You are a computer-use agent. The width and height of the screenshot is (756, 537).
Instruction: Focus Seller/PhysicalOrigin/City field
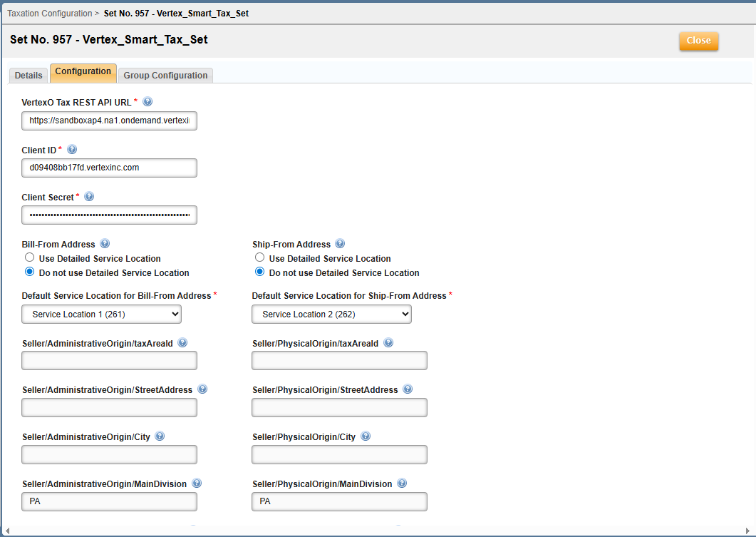[x=339, y=454]
